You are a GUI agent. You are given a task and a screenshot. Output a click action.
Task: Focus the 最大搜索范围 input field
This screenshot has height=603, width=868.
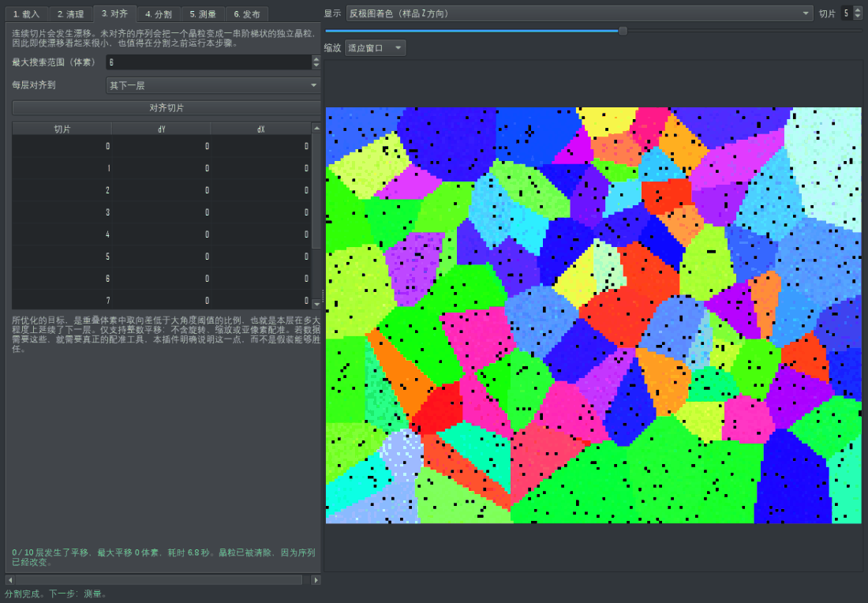click(208, 62)
